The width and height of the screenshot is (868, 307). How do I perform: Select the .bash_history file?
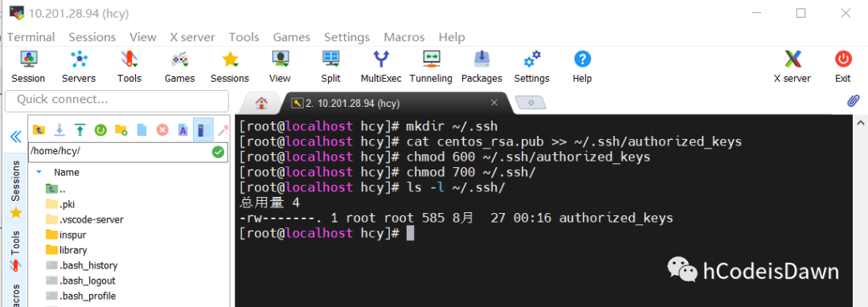[81, 265]
